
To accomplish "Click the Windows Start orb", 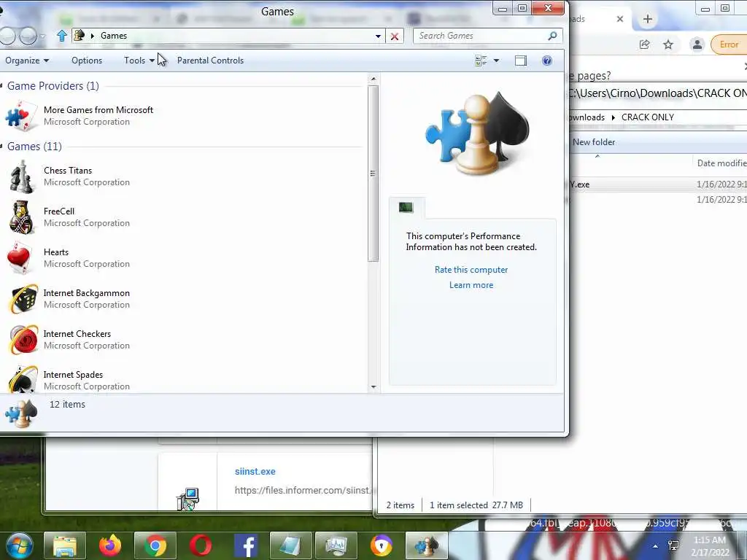I will click(x=19, y=545).
